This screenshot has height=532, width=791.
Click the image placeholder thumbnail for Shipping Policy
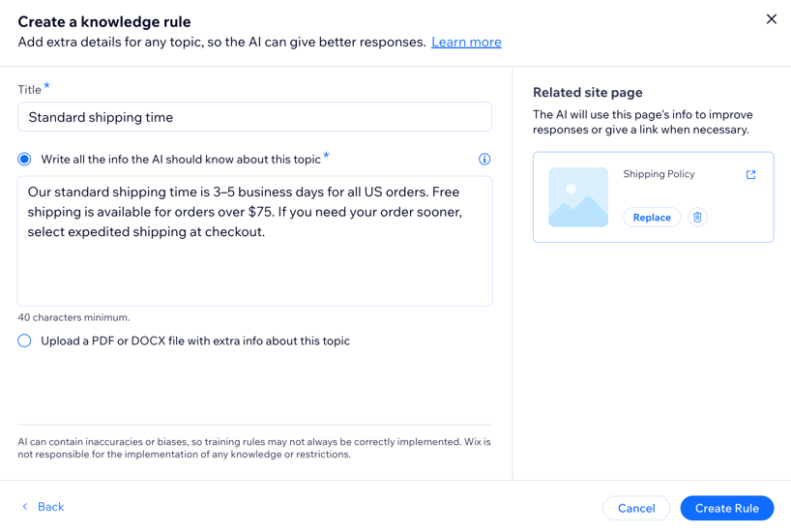click(578, 197)
